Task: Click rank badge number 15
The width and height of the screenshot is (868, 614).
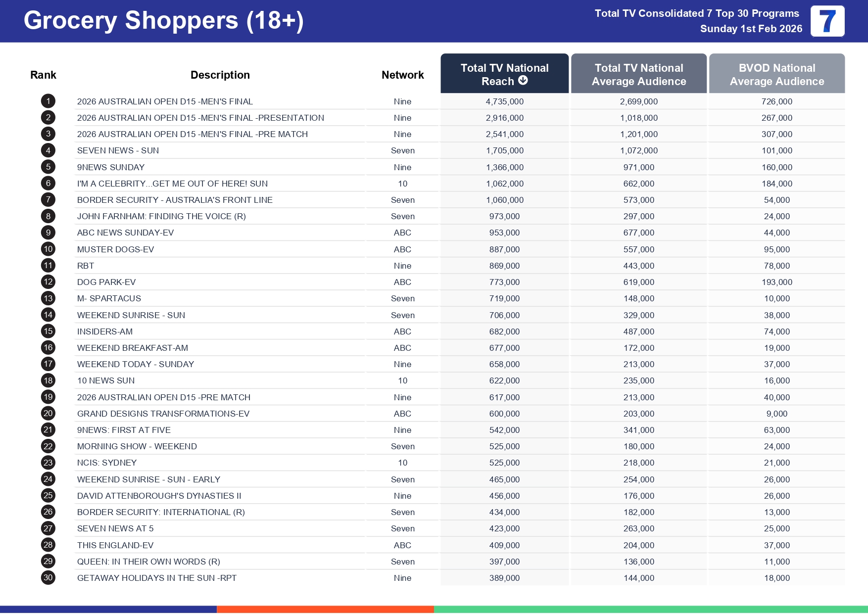Action: click(48, 331)
